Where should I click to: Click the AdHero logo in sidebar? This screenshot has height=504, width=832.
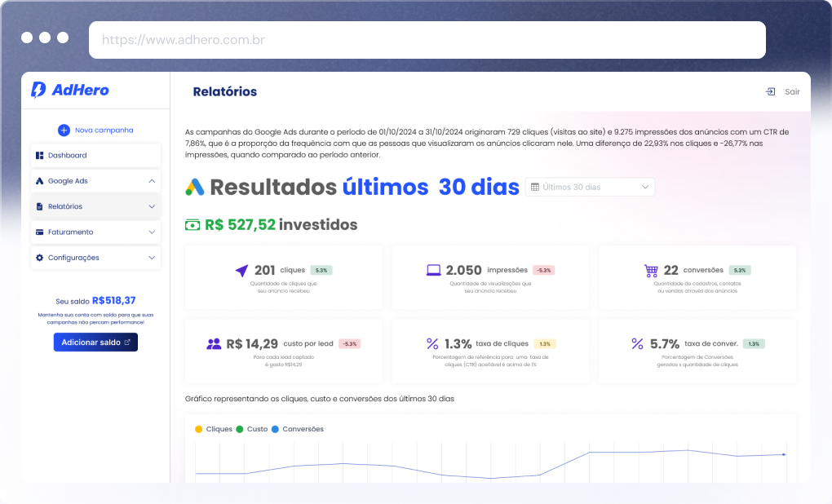70,90
